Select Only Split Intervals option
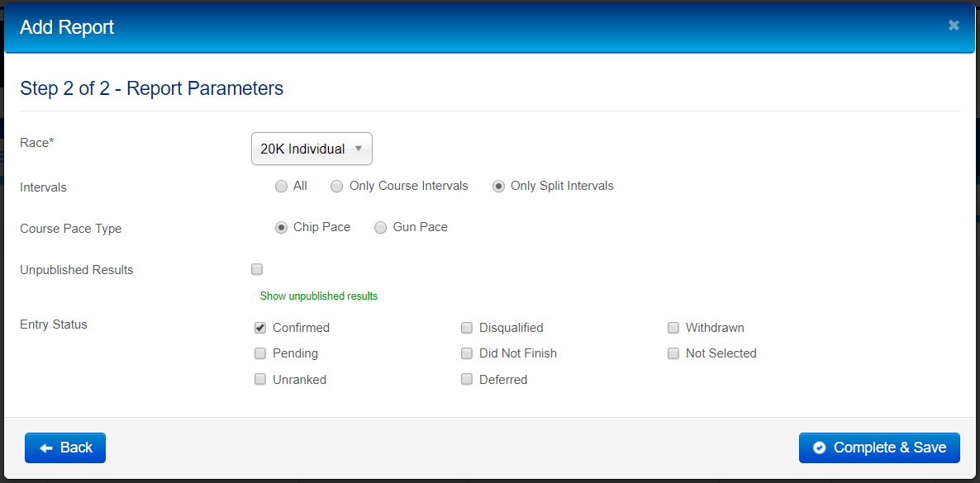Screen dimensions: 980x483 (498, 187)
